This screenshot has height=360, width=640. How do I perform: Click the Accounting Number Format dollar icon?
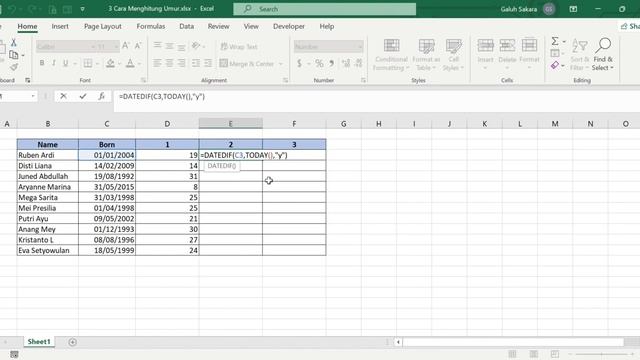pos(300,63)
